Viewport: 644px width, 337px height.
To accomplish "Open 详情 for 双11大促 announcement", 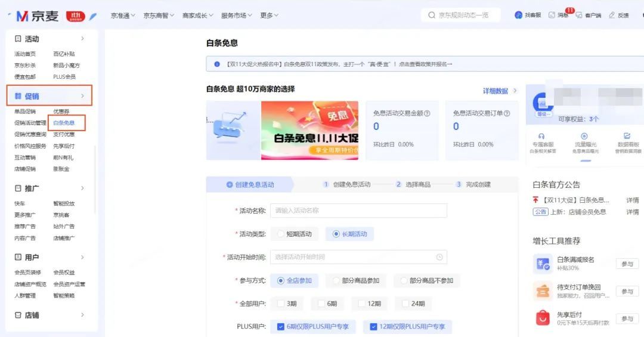I will (633, 200).
